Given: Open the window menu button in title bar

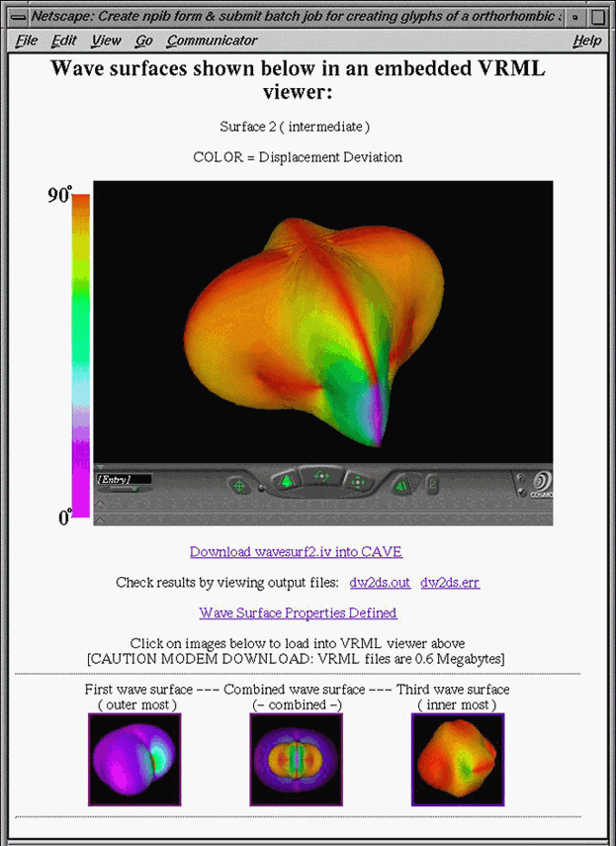Looking at the screenshot, I should pos(19,17).
